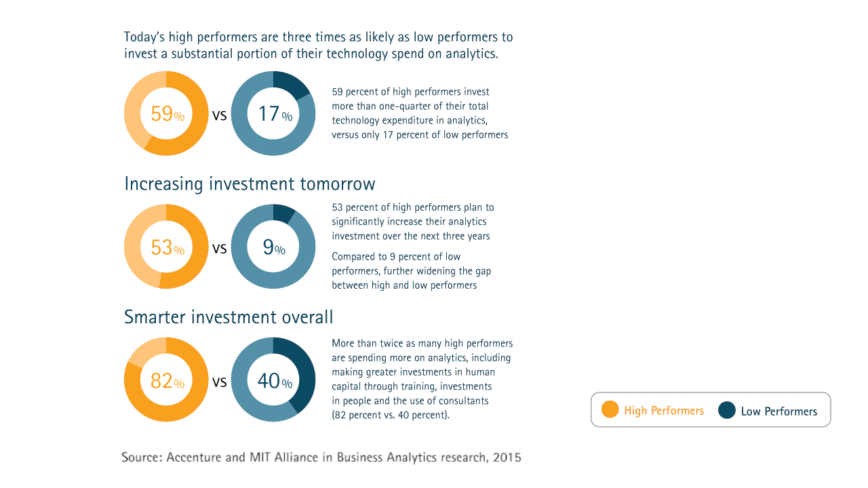The height and width of the screenshot is (488, 868).
Task: Click the 82% orange donut chart
Action: pyautogui.click(x=166, y=380)
